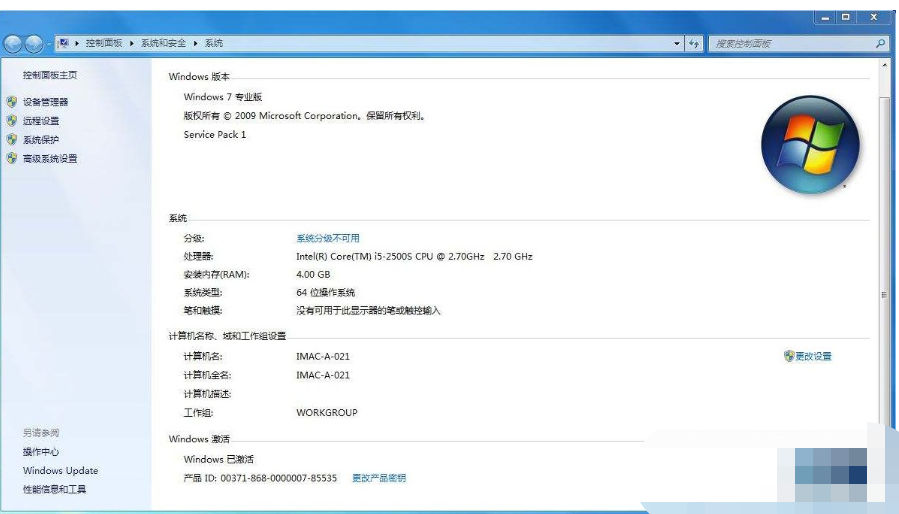Open the 控制面板主页 link
Screen dimensions: 899x514
coord(50,76)
